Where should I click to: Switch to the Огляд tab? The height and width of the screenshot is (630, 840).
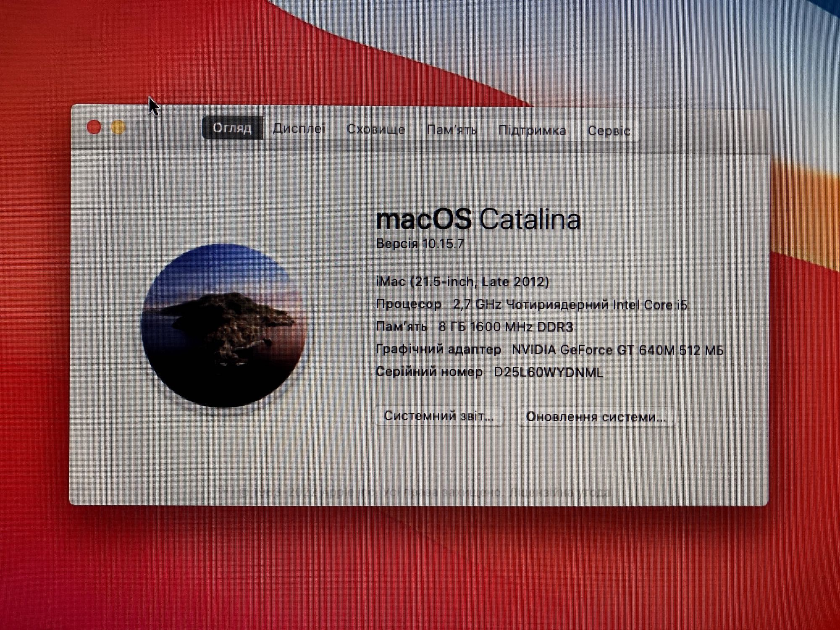[x=232, y=128]
